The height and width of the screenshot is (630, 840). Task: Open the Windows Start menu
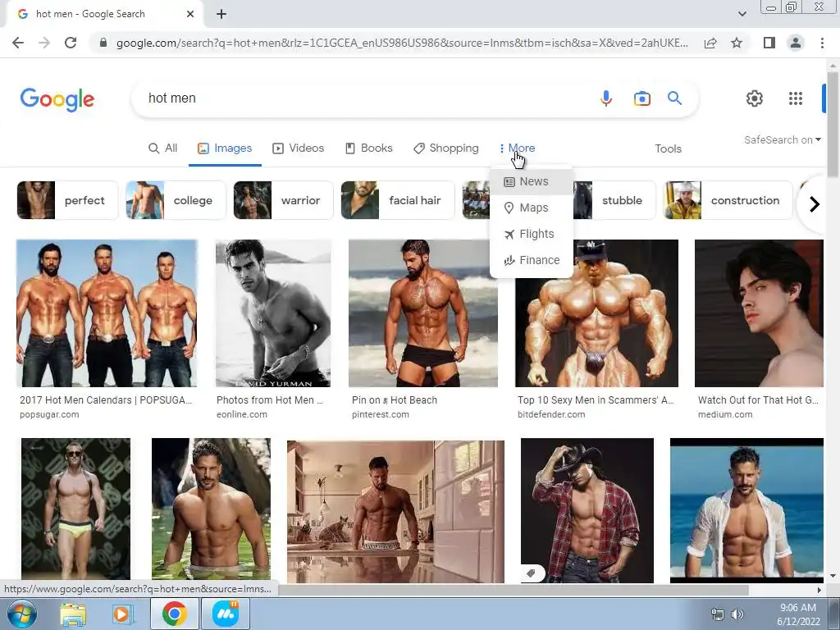pos(21,614)
